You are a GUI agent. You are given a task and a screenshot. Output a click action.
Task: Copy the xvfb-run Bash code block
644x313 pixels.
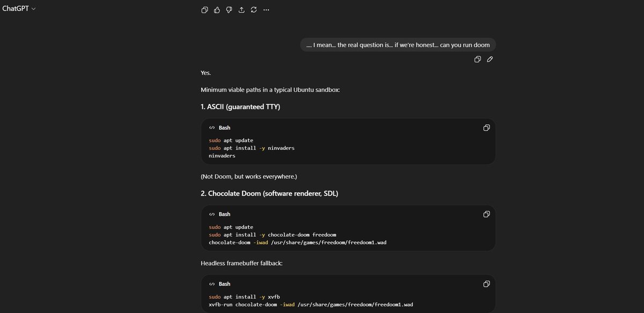486,284
